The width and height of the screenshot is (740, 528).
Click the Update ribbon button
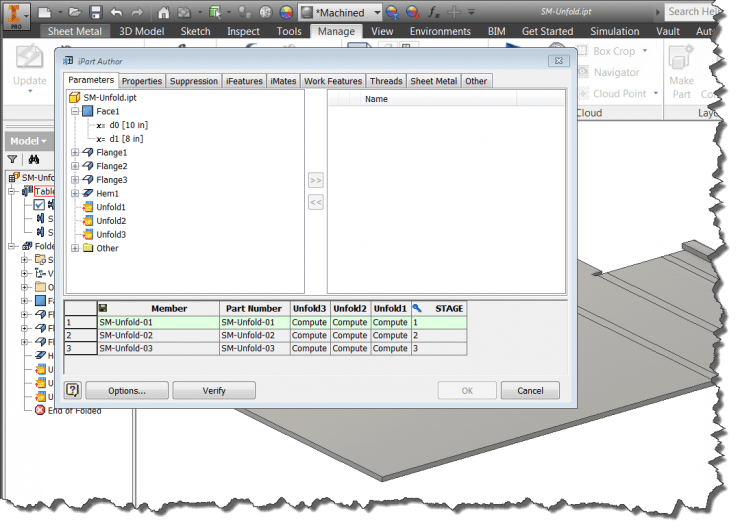pos(30,66)
